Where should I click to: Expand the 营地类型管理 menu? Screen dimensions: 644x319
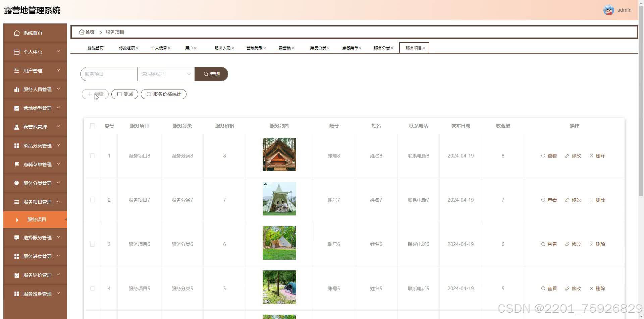click(58, 108)
